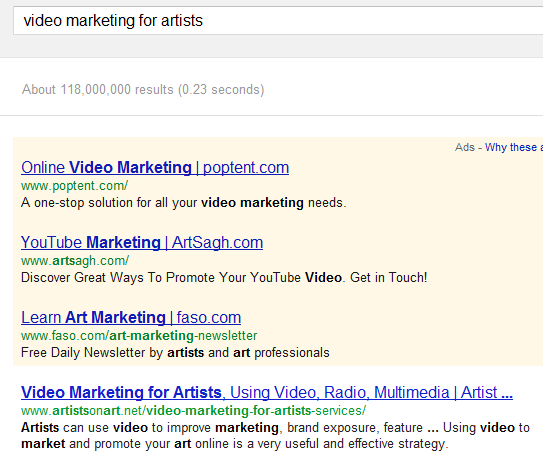Click the 'Free Daily Newsletter by artists' description
543x458 pixels.
(175, 353)
